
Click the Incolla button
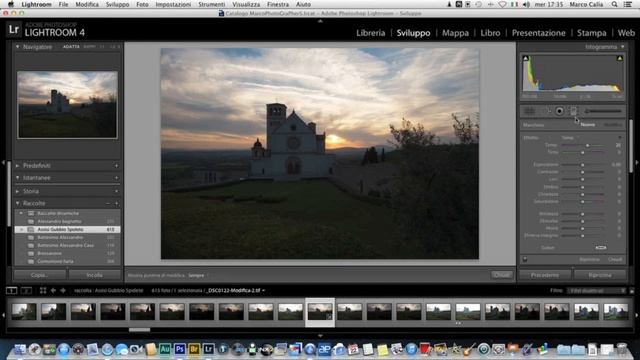(95, 275)
